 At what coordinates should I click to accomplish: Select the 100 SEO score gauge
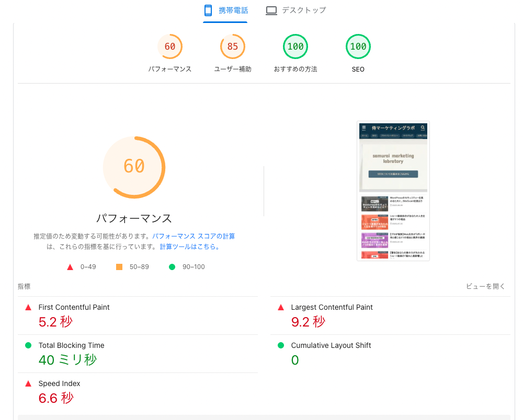[x=358, y=46]
